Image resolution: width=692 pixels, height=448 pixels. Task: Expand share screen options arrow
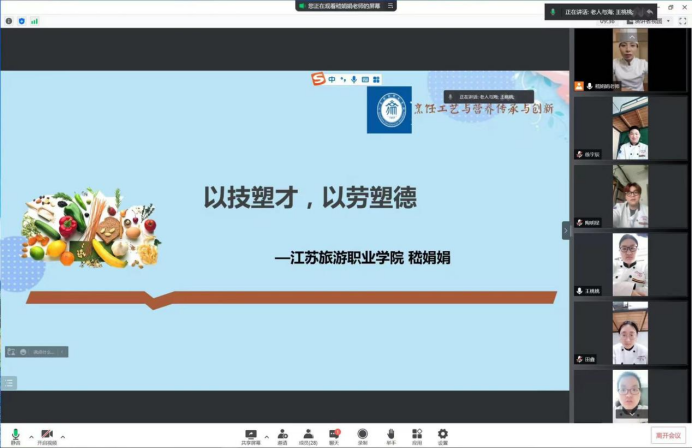pos(267,437)
